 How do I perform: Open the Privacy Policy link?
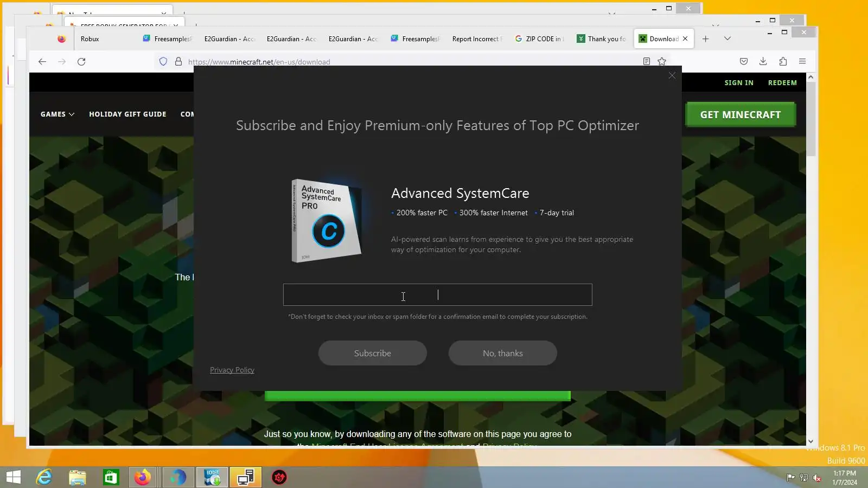[x=232, y=370]
